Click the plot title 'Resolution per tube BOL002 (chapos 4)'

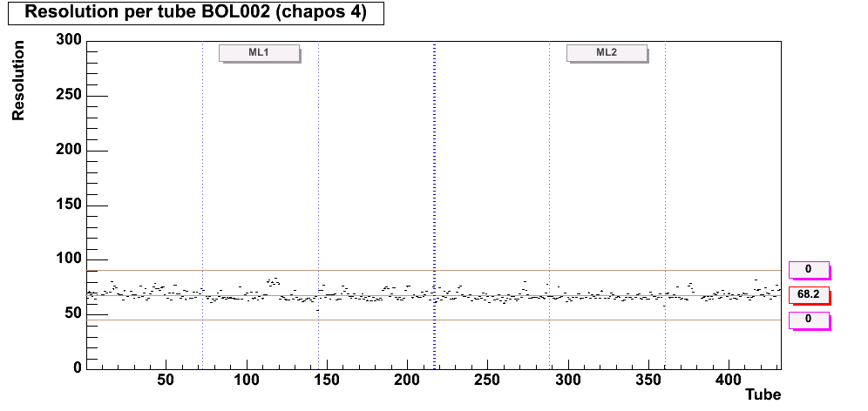tap(195, 13)
